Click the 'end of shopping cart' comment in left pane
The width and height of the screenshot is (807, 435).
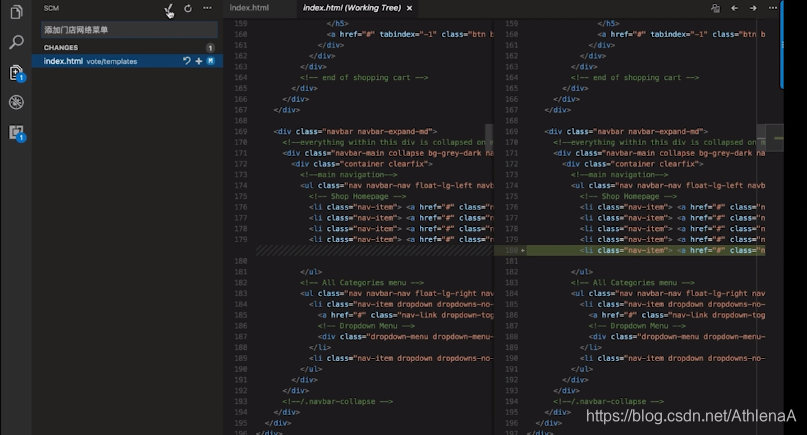click(364, 77)
